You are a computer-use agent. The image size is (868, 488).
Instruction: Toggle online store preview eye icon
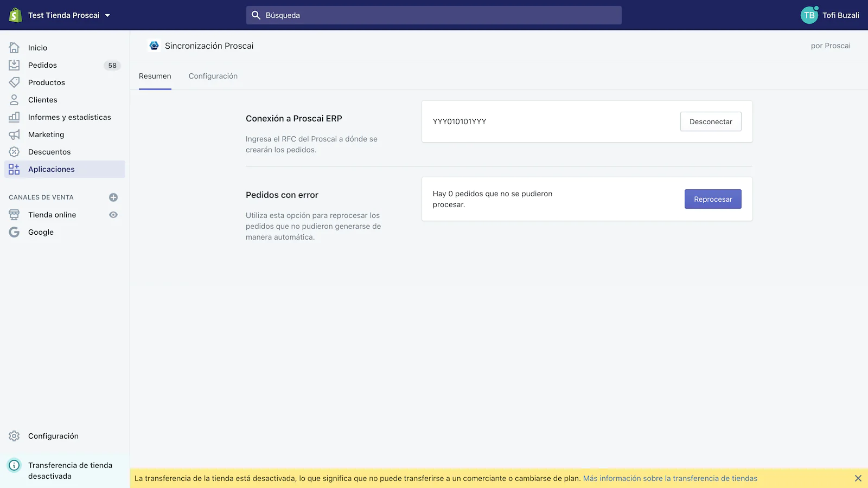point(113,215)
